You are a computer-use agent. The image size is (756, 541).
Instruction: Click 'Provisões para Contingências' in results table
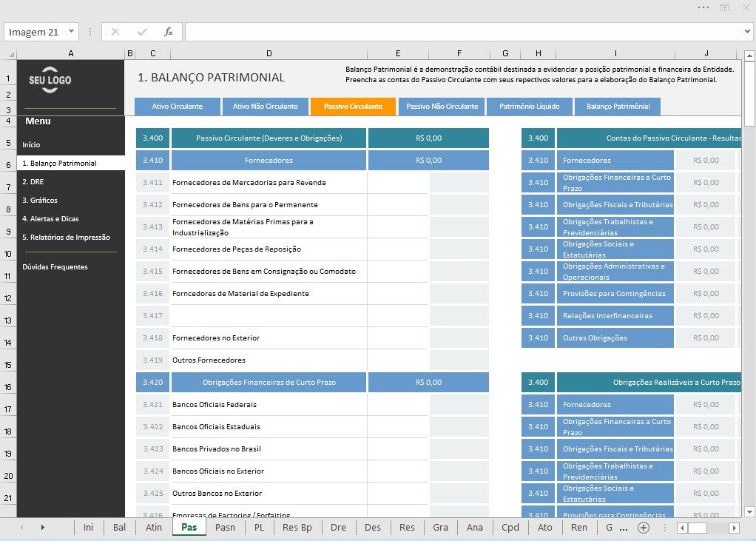(x=614, y=294)
